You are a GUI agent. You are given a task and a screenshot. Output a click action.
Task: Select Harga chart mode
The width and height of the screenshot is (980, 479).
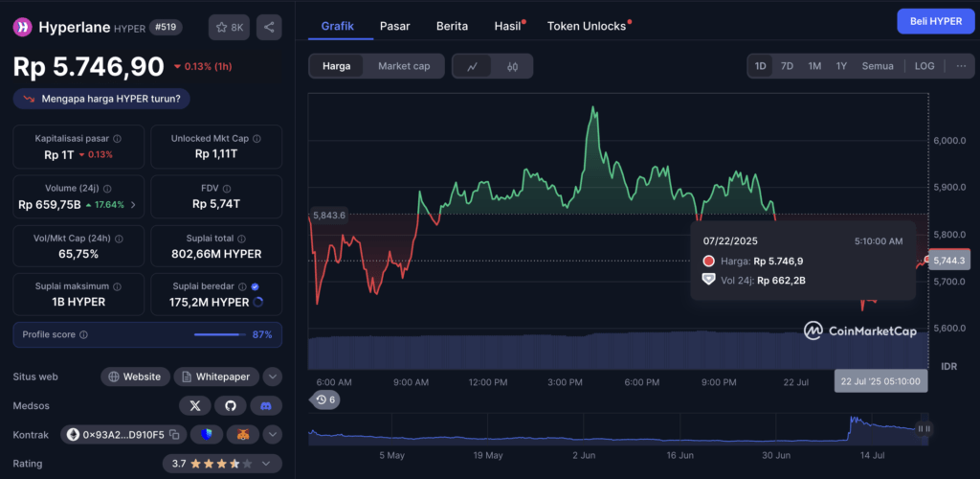[x=336, y=66]
